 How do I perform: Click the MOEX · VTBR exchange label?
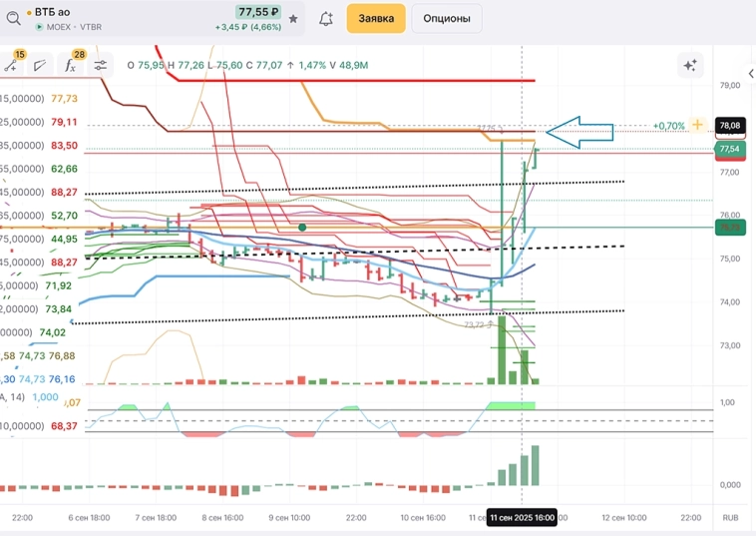coord(74,27)
